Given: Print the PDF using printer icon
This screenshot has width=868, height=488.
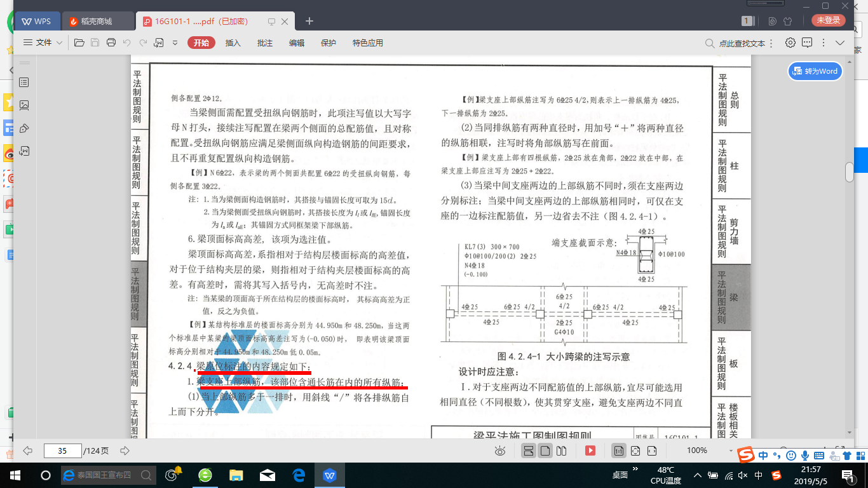Looking at the screenshot, I should [x=111, y=43].
